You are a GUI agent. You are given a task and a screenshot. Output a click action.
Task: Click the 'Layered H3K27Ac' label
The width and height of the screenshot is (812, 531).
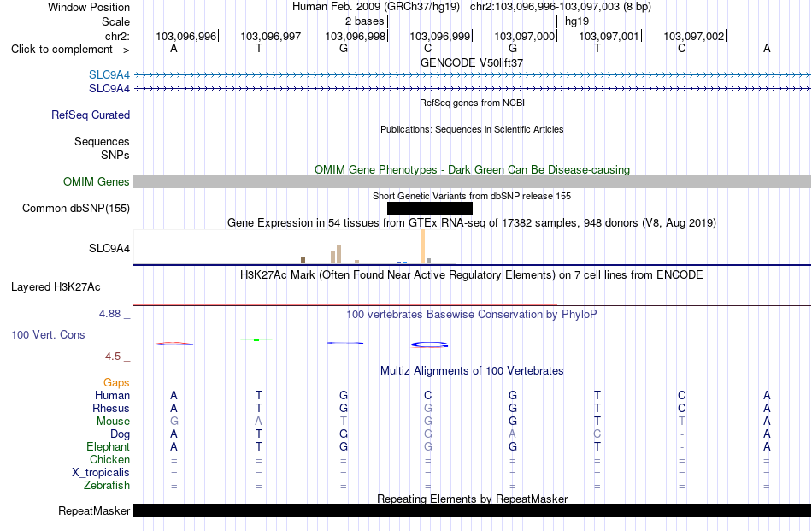(x=56, y=287)
